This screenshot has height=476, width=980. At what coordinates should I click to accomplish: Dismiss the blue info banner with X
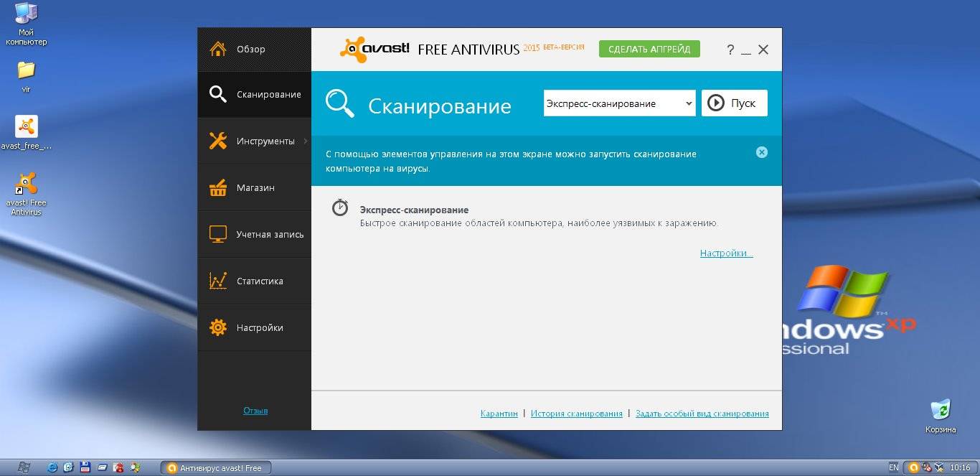[762, 152]
